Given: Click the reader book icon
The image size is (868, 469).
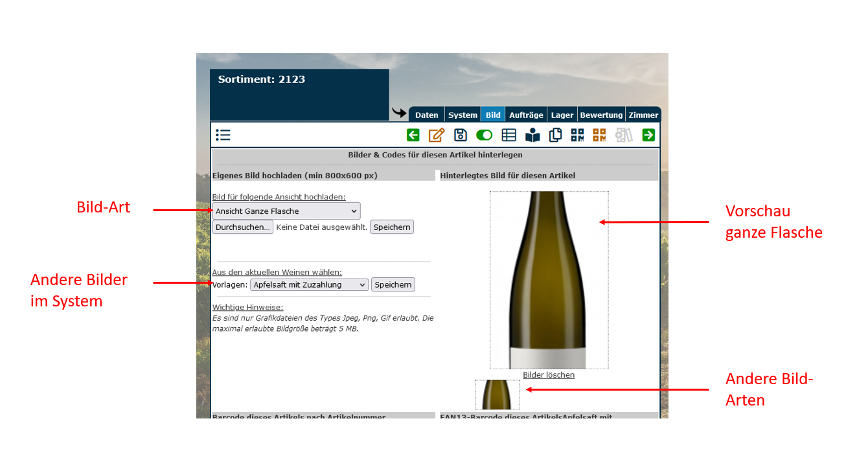Looking at the screenshot, I should [x=532, y=135].
